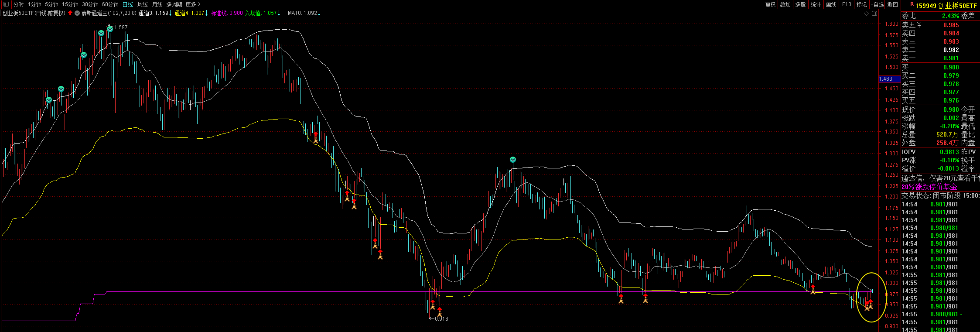Click the teal sell marker at the 1.597 peak
The height and width of the screenshot is (332, 980).
pos(110,29)
